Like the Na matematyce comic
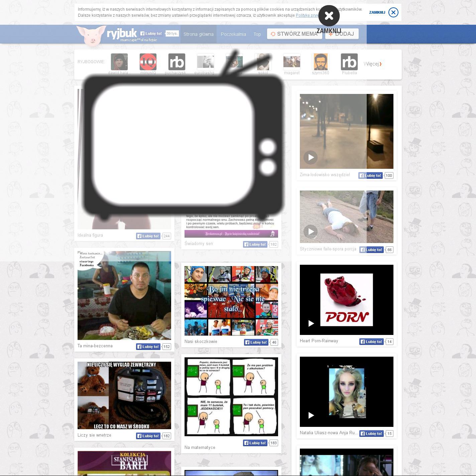This screenshot has height=476, width=476. pos(255,443)
